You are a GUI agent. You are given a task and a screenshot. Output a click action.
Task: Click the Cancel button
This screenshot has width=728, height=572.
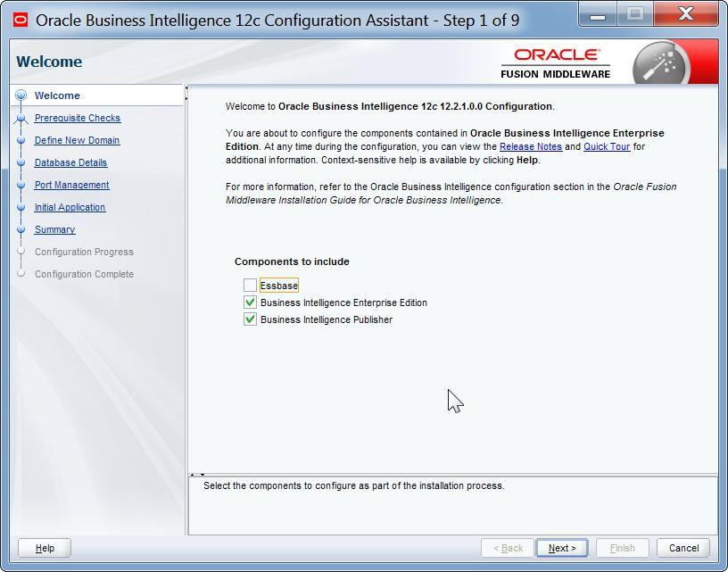(683, 548)
